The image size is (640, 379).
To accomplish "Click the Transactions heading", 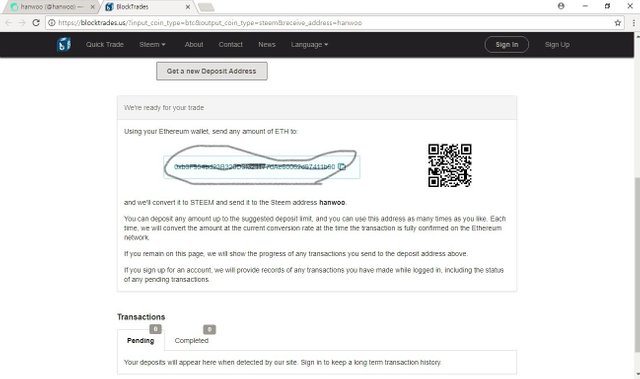I will coord(141,317).
